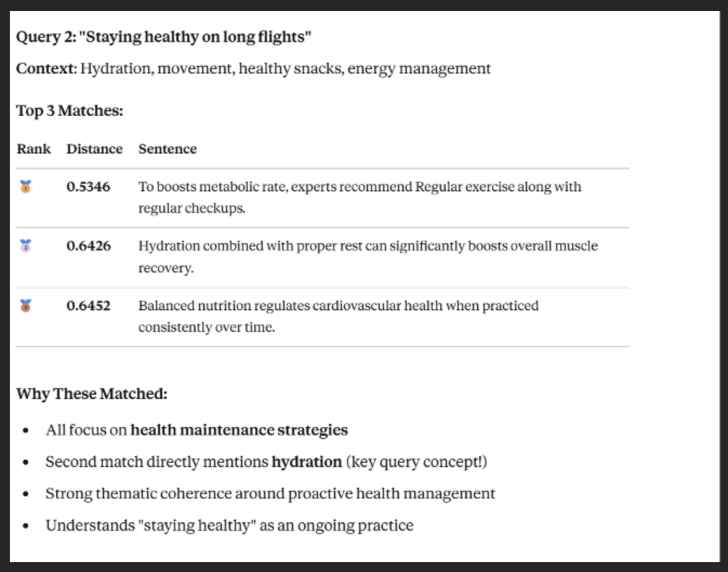Click the staying healthy ongoing practice bullet
Screen dimensions: 728x572
pos(229,526)
